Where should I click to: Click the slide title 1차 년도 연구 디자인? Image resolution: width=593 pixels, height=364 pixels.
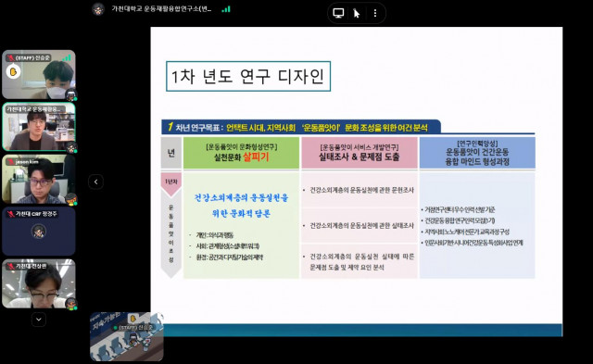tap(248, 76)
